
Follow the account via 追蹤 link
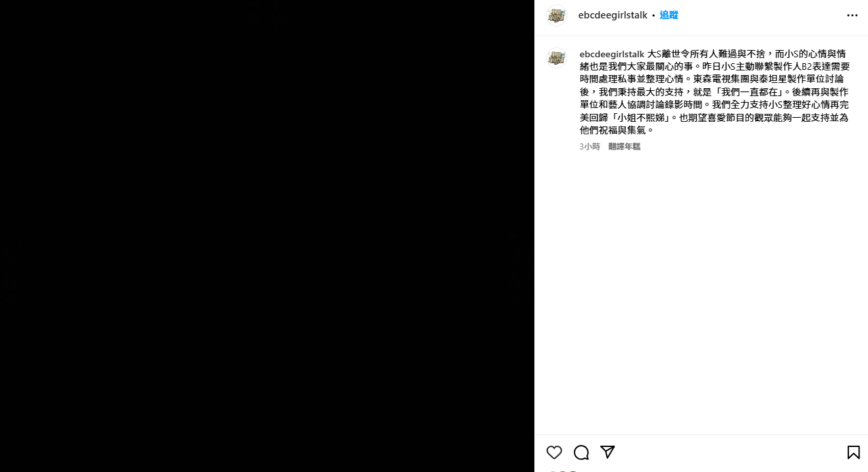pyautogui.click(x=669, y=15)
